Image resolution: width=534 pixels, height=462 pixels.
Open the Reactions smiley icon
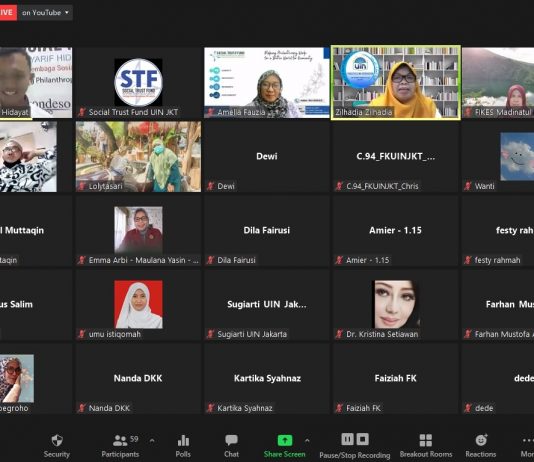click(481, 440)
